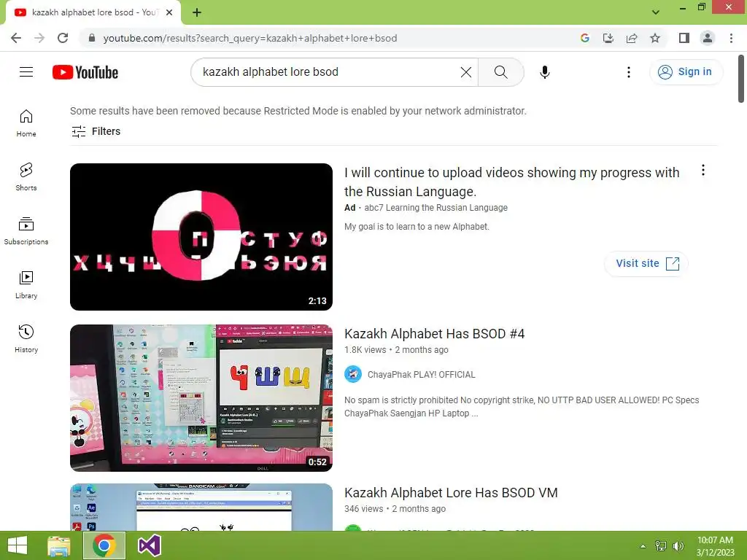Click '346 views' metadata text
The height and width of the screenshot is (560, 747).
coord(363,509)
